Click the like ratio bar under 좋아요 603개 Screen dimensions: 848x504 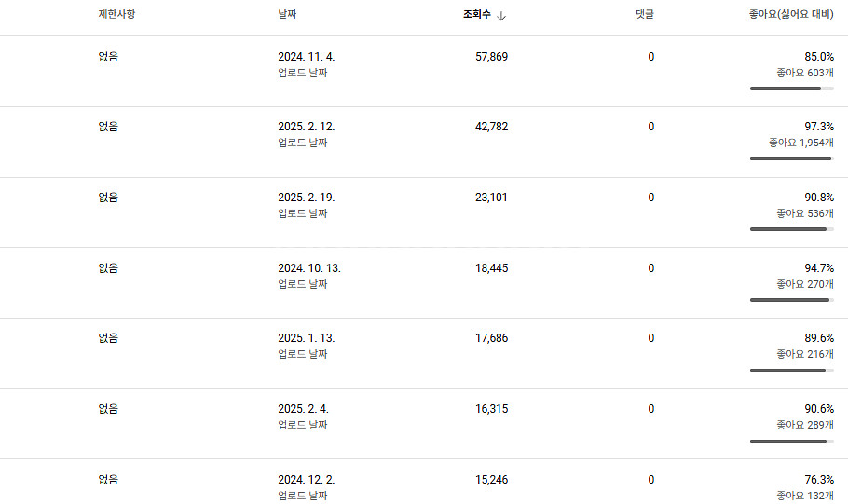[791, 89]
